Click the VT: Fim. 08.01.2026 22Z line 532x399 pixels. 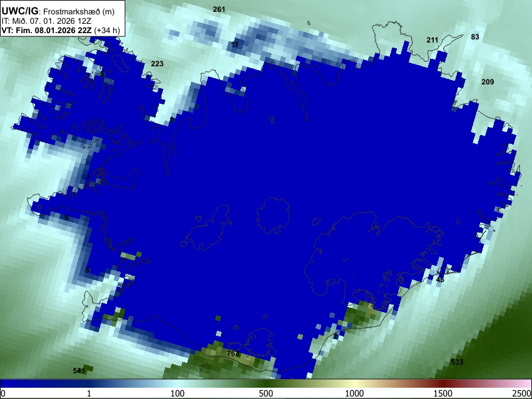pos(46,30)
